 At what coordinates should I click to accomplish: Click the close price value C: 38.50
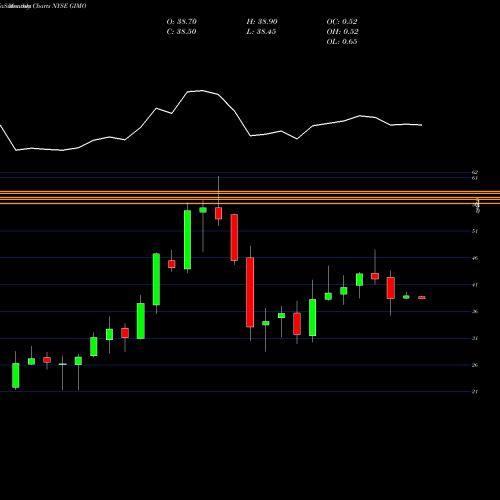click(181, 32)
